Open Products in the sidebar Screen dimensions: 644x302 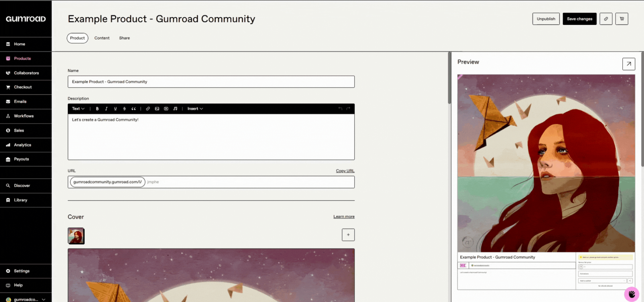tap(26, 58)
